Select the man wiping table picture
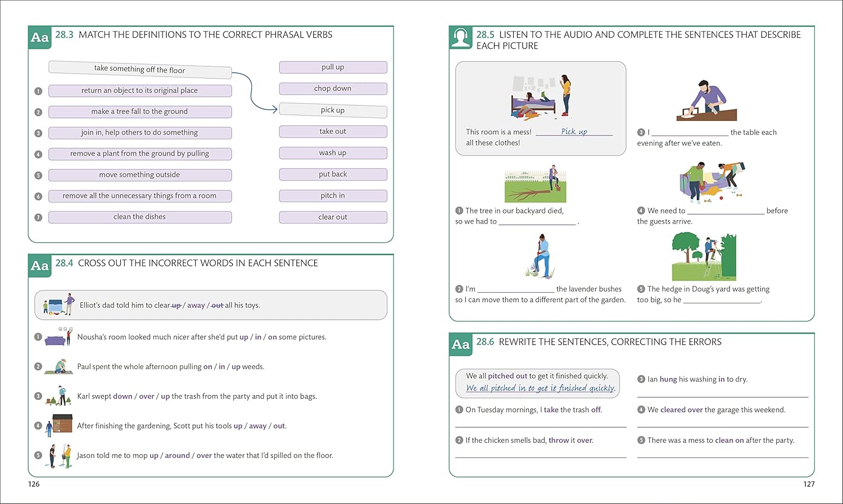Viewport: 843px width, 504px height. (706, 101)
